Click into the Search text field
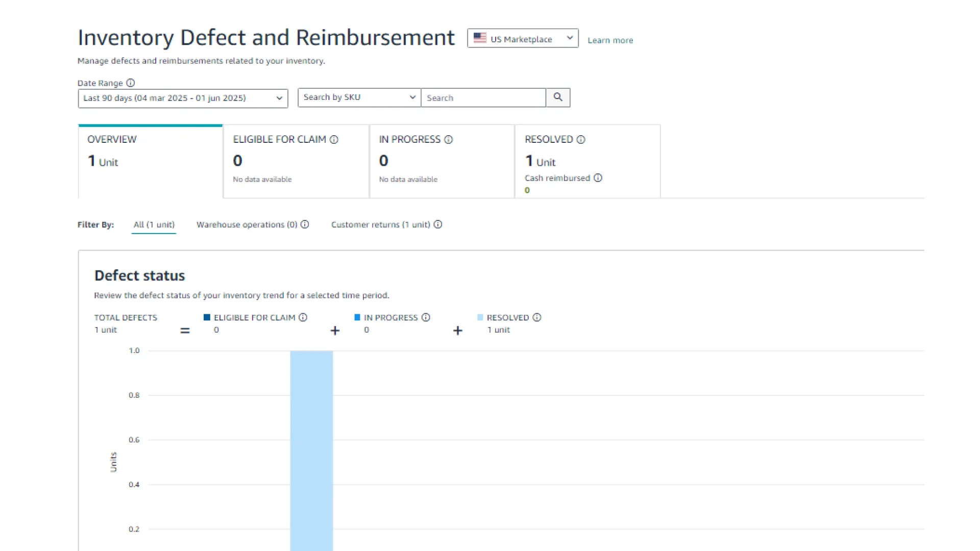Screen dimensions: 980x551 pyautogui.click(x=483, y=97)
